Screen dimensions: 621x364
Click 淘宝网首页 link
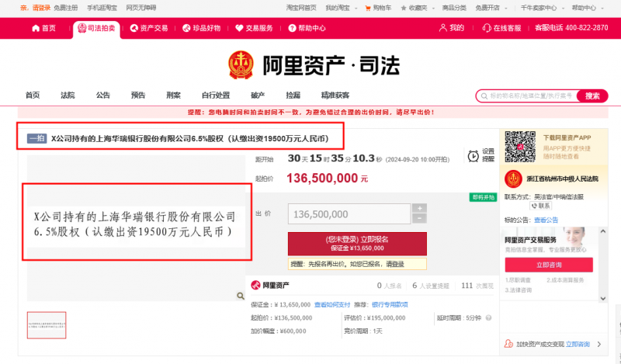coord(301,8)
